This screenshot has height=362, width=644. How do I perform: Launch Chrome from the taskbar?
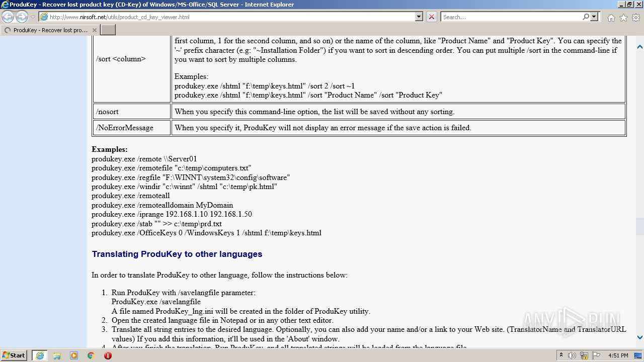click(x=91, y=355)
